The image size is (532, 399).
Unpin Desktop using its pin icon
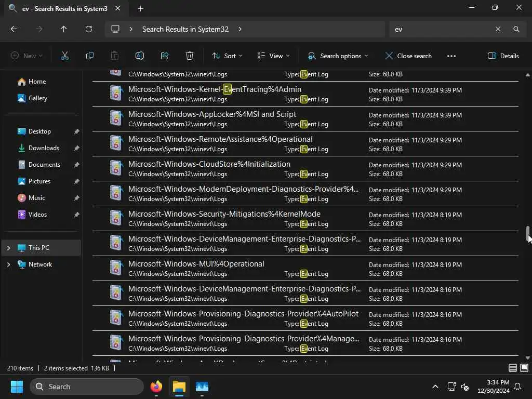pyautogui.click(x=77, y=131)
